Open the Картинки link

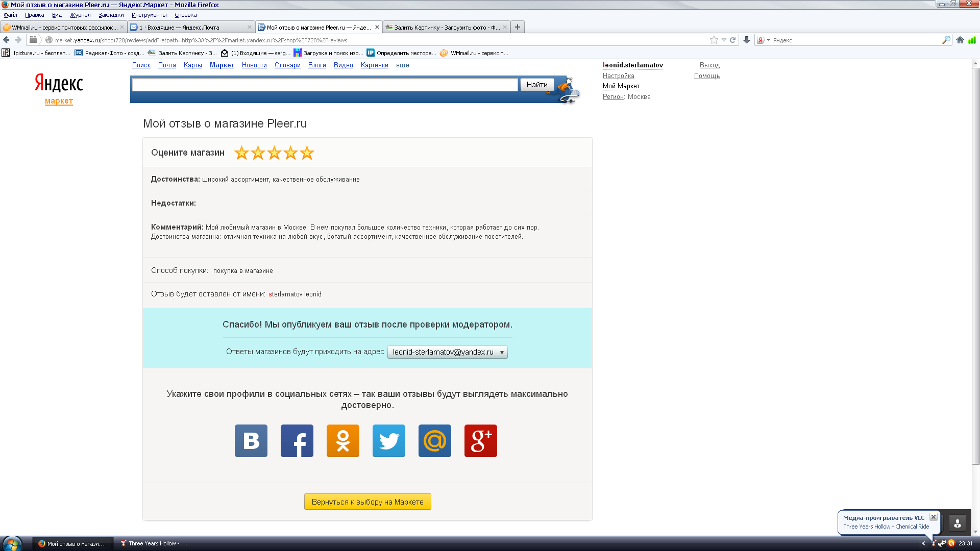click(x=375, y=65)
